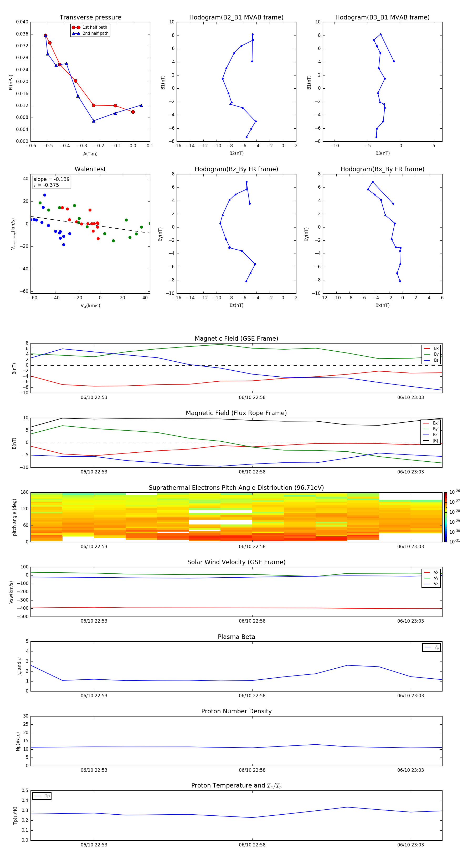Select the 'r = -0.375' annotation
473x868 pixels.
pyautogui.click(x=47, y=185)
